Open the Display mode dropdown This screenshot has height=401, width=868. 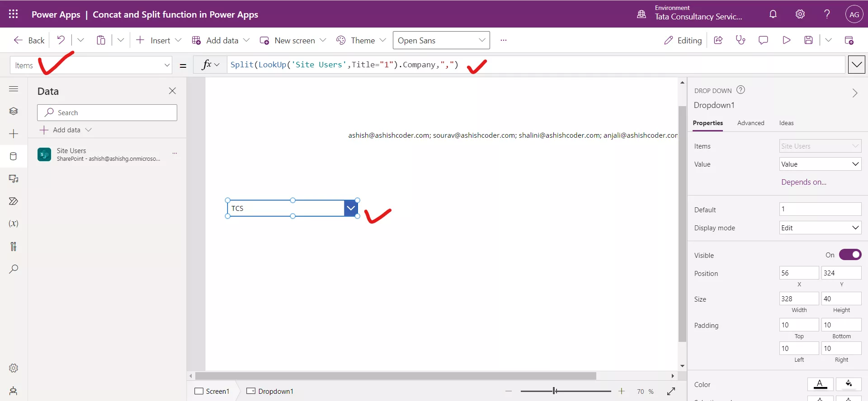coord(820,228)
